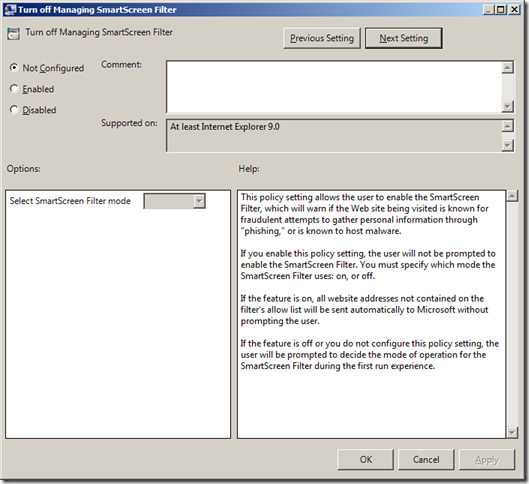Click the Help pane scroll up arrow
529x484 pixels.
click(x=512, y=196)
